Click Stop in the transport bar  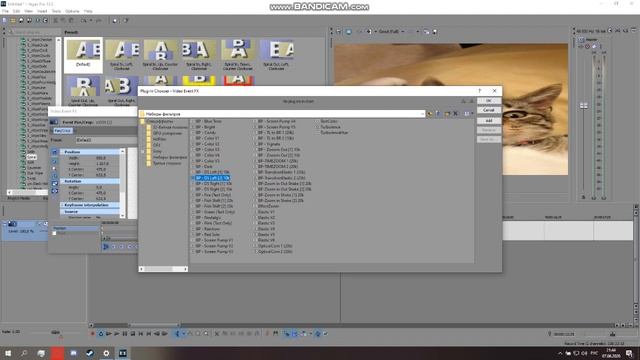(133, 334)
